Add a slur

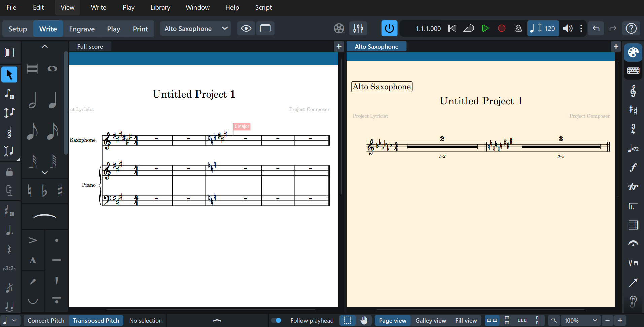coord(45,216)
